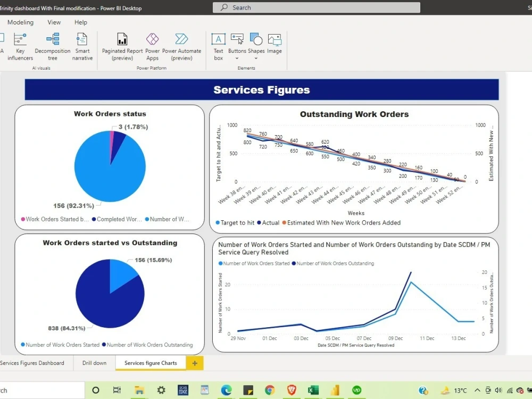532x399 pixels.
Task: Open the Modeling ribbon tab
Action: point(20,22)
